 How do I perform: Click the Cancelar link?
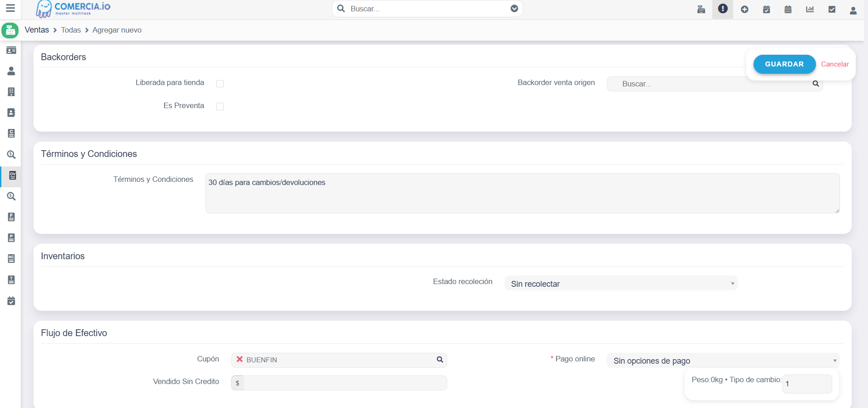click(x=835, y=64)
